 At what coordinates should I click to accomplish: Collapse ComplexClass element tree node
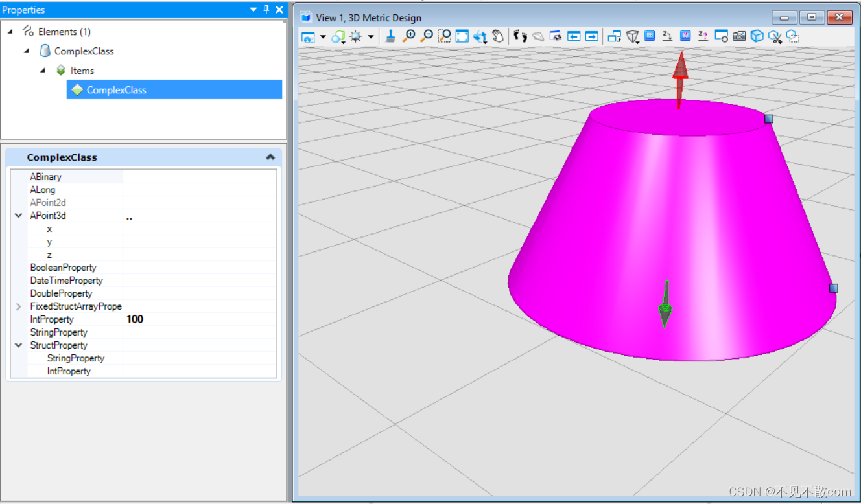27,51
